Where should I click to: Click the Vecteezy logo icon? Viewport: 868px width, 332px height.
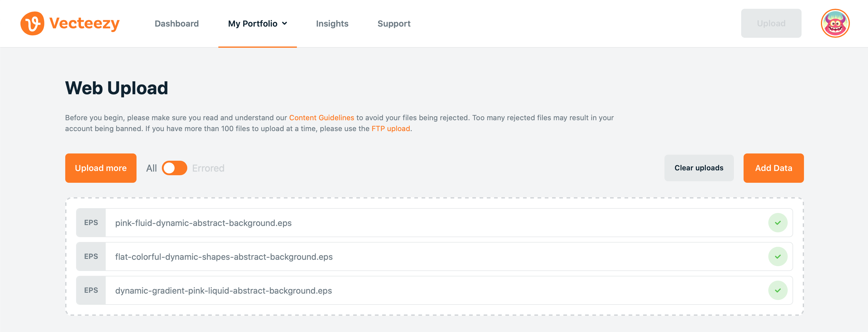tap(32, 23)
